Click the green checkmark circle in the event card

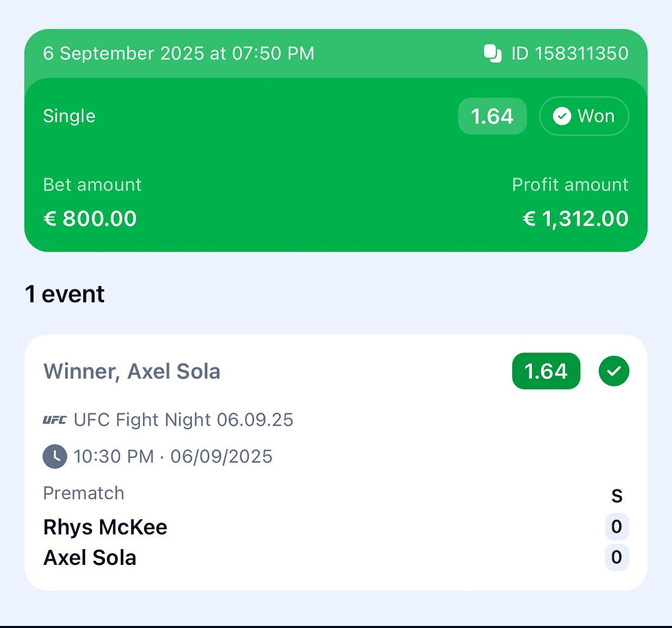coord(614,371)
